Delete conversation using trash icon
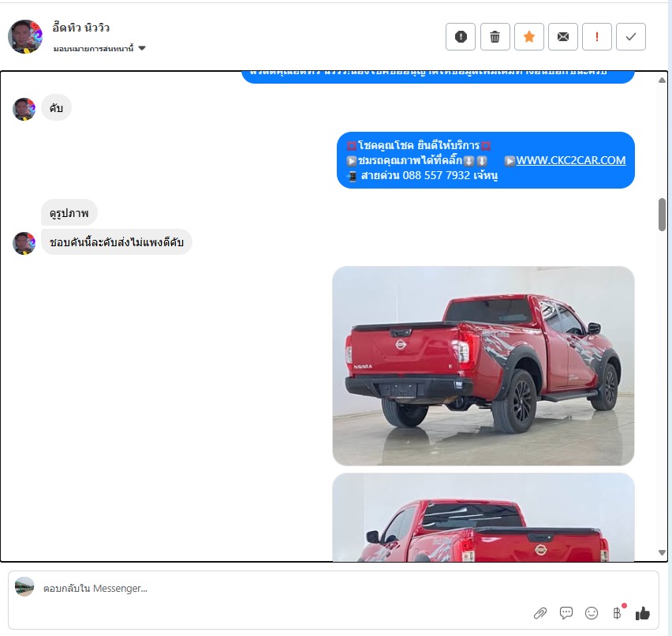The image size is (672, 636). [x=495, y=36]
